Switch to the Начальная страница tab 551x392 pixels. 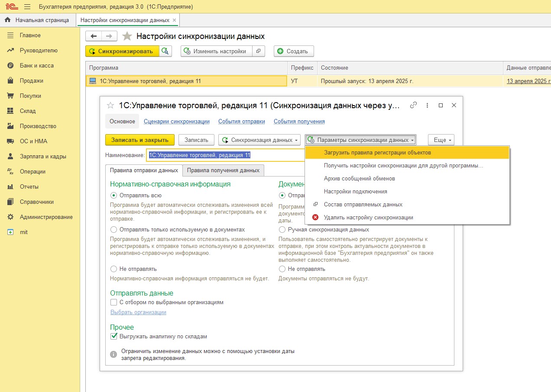[38, 20]
